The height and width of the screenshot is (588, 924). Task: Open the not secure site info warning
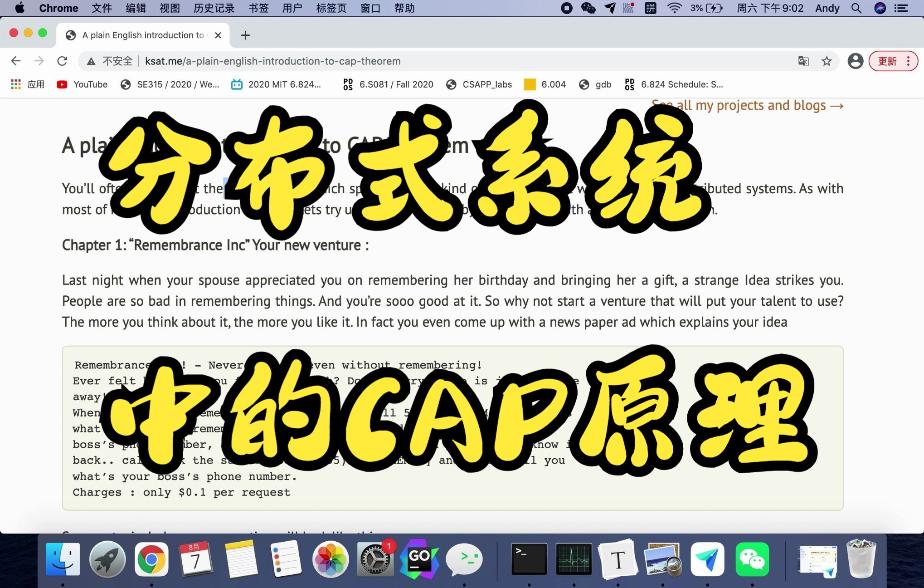click(110, 61)
